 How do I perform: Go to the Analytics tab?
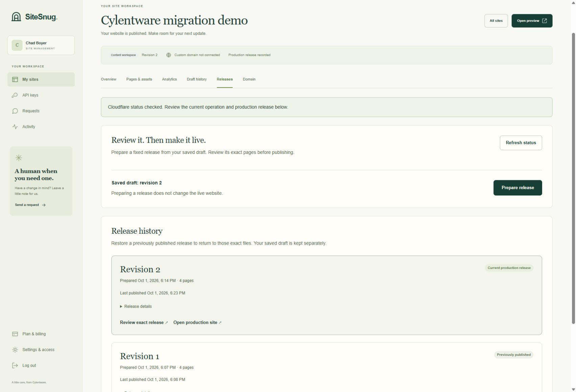tap(169, 79)
